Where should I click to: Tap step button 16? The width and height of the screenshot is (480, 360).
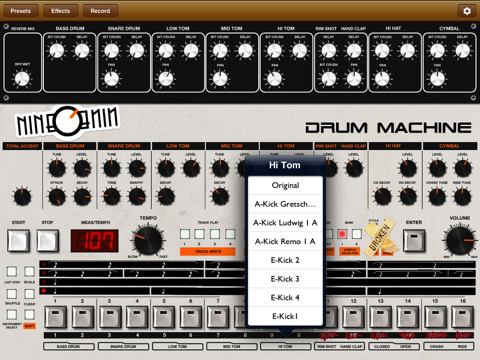click(x=462, y=317)
